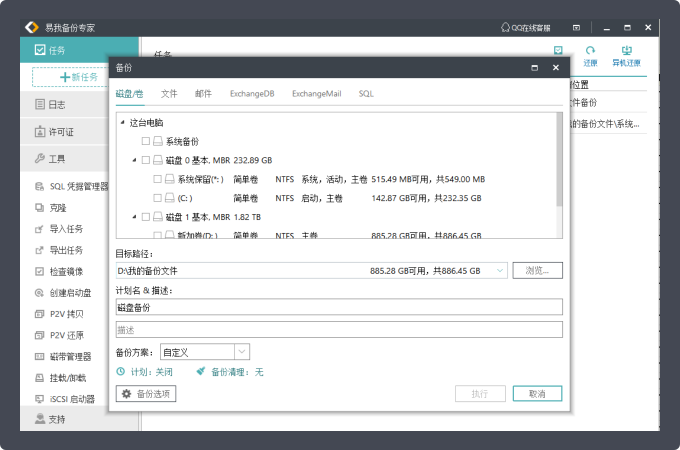Click the 异机还原 icon in top toolbar
The width and height of the screenshot is (680, 450).
(x=627, y=50)
